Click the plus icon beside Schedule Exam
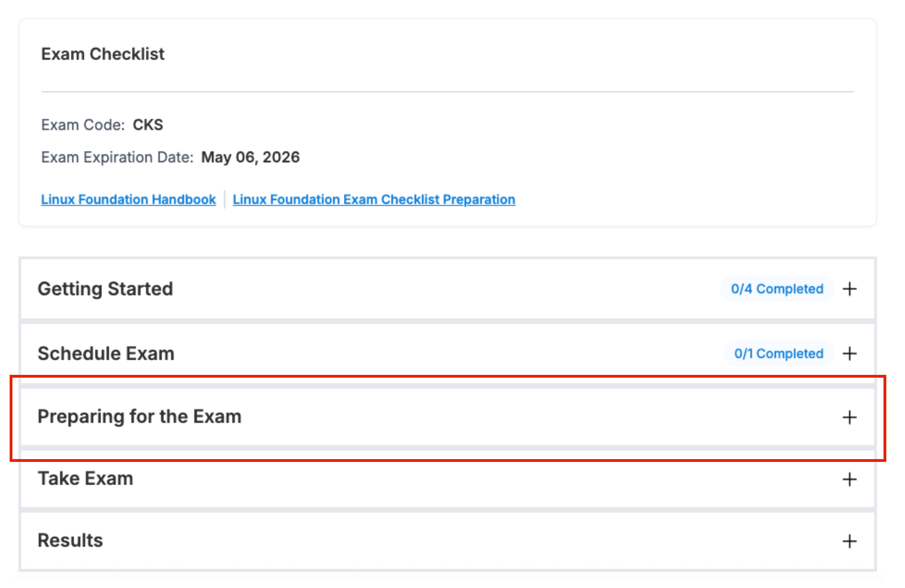Viewport: 905px width, 588px height. 849,353
